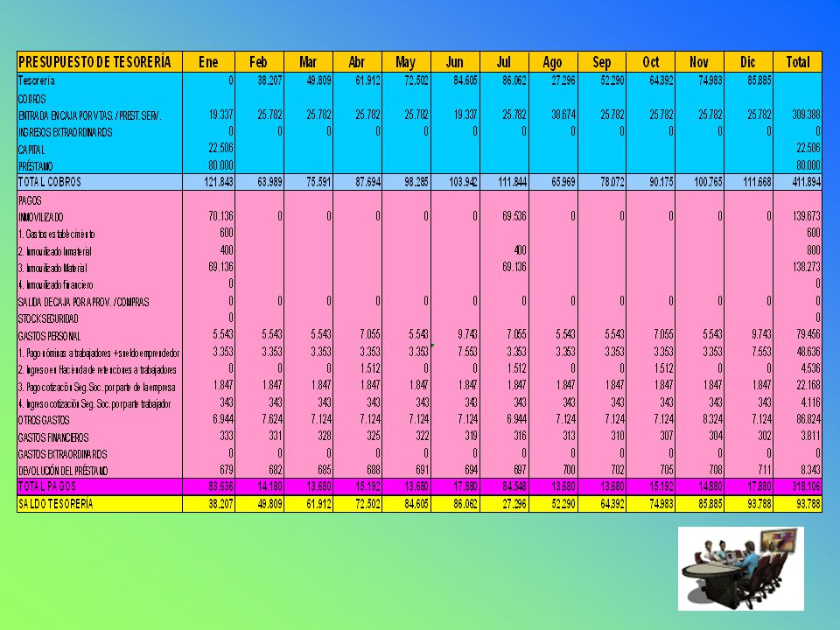
Task: Click the Entrada en caja total 309.388
Action: pyautogui.click(x=806, y=115)
